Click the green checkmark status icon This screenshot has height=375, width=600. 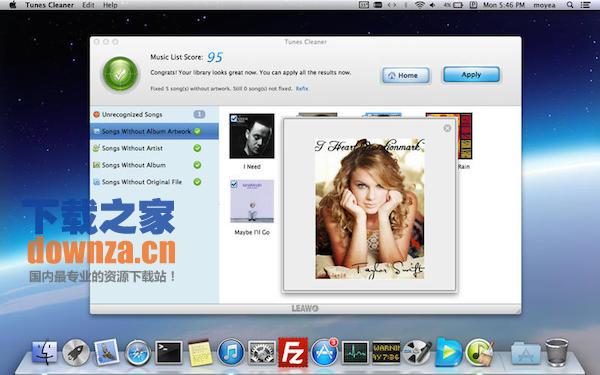coord(120,73)
